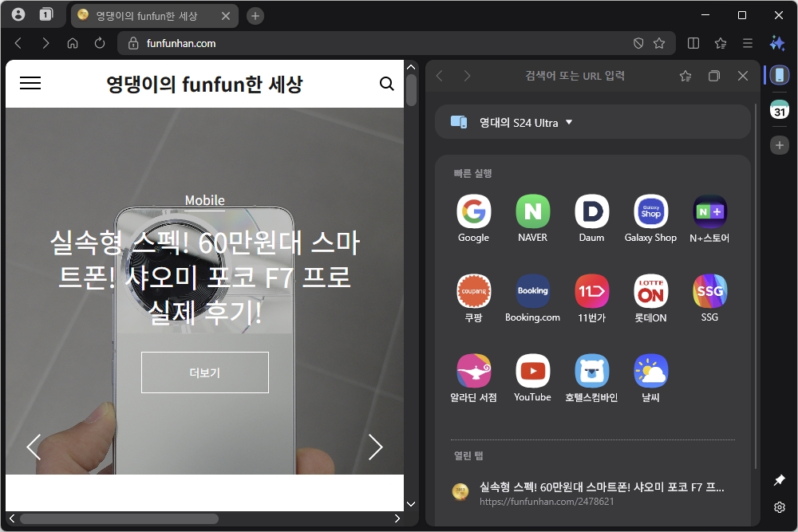View site security lock info

[x=133, y=43]
